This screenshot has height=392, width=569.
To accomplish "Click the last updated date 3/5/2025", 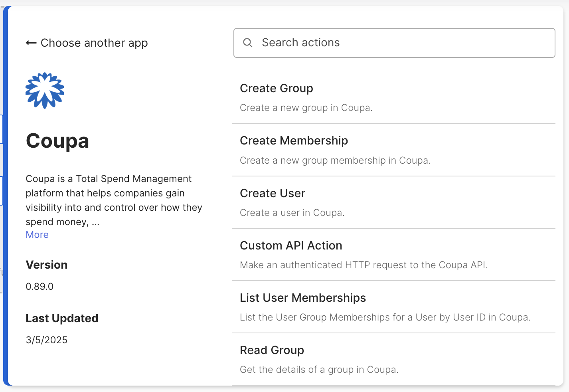I will 47,340.
